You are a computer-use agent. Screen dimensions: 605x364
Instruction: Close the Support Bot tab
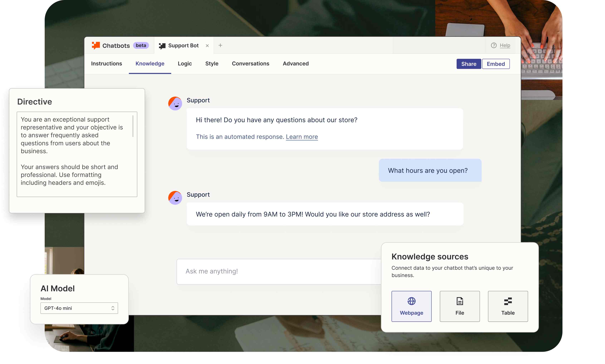click(207, 46)
